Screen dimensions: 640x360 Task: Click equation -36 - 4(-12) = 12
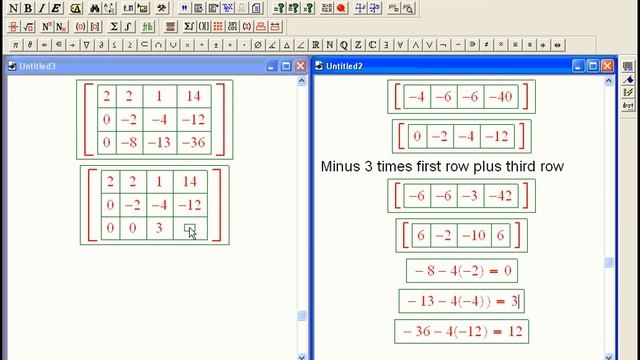[x=462, y=331]
